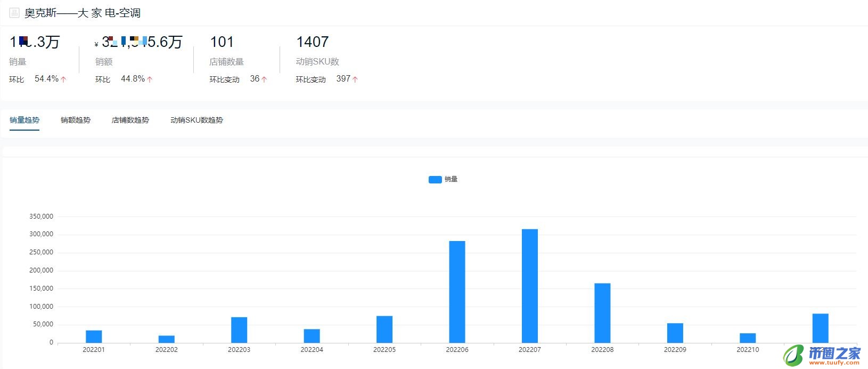Select the 202203 sales bar

[239, 330]
